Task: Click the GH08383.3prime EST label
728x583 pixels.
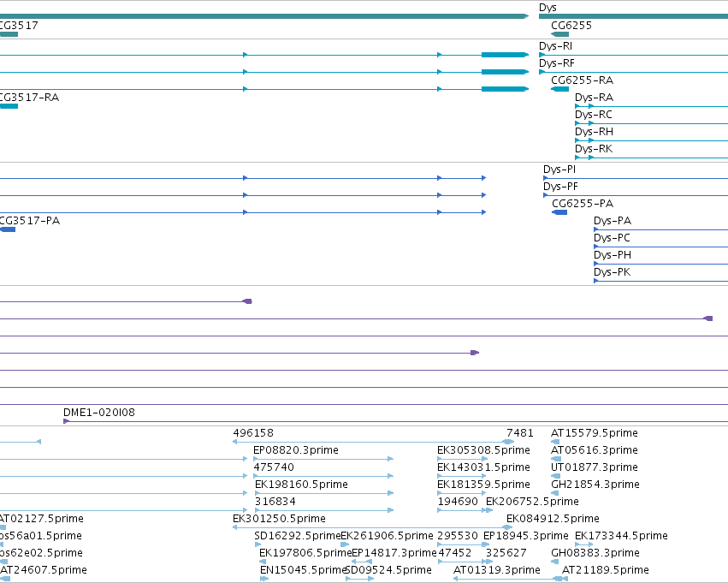Action: tap(595, 553)
